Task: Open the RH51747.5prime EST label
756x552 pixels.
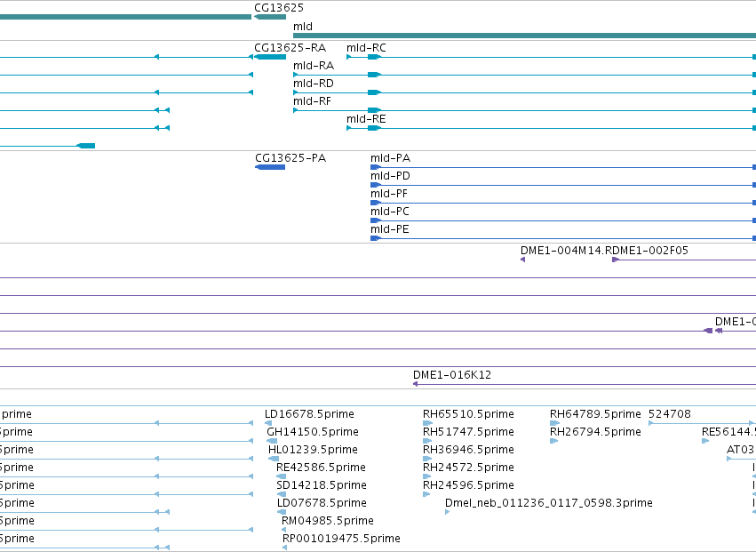Action: coord(468,432)
